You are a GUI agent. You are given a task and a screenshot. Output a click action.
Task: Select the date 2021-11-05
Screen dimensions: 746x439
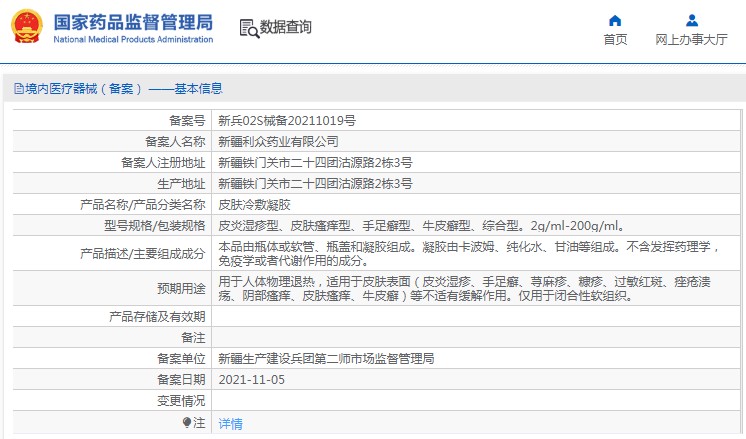point(252,380)
